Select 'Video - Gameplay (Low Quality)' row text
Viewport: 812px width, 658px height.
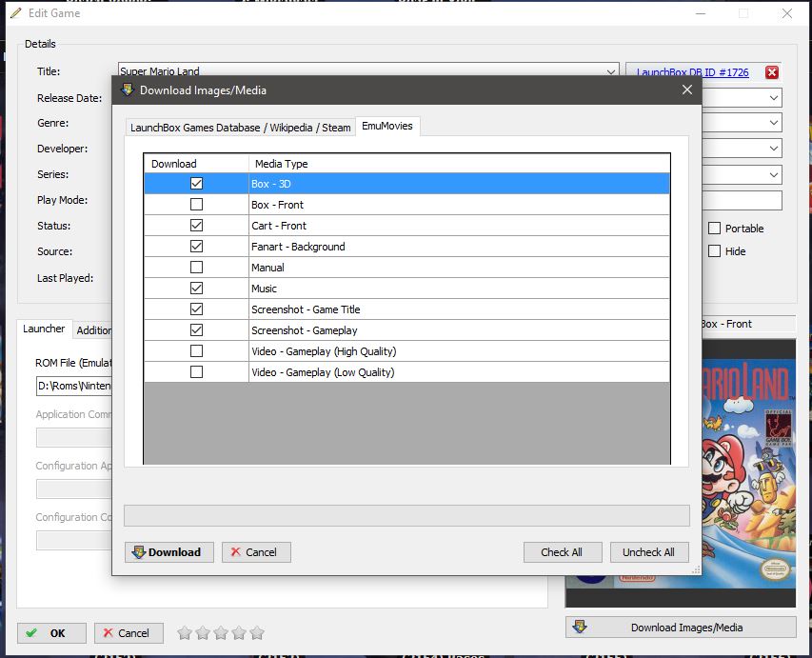(323, 372)
